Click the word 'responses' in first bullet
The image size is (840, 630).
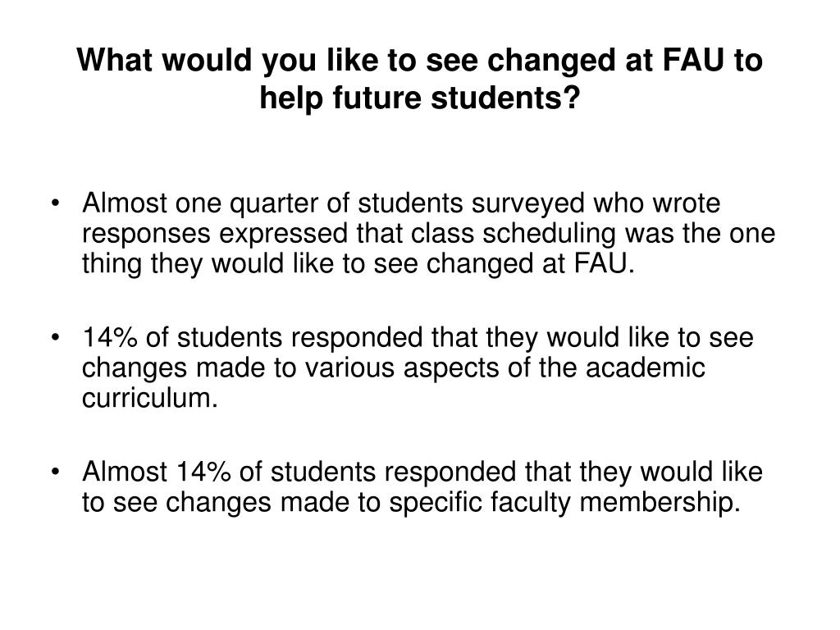click(146, 235)
